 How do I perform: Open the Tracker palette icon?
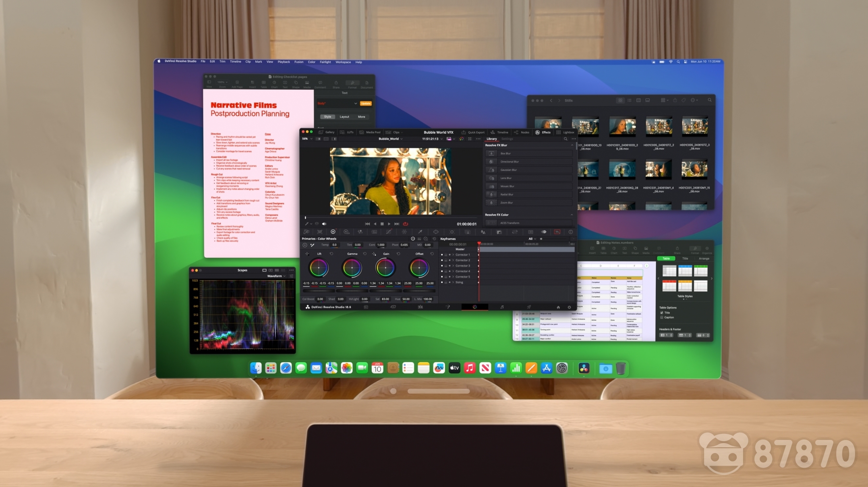point(452,232)
